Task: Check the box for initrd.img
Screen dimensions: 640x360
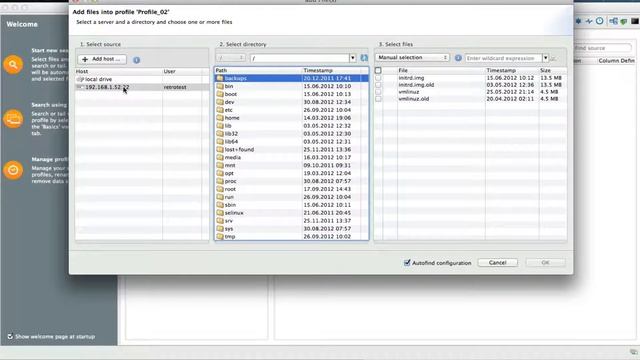Action: coord(378,78)
